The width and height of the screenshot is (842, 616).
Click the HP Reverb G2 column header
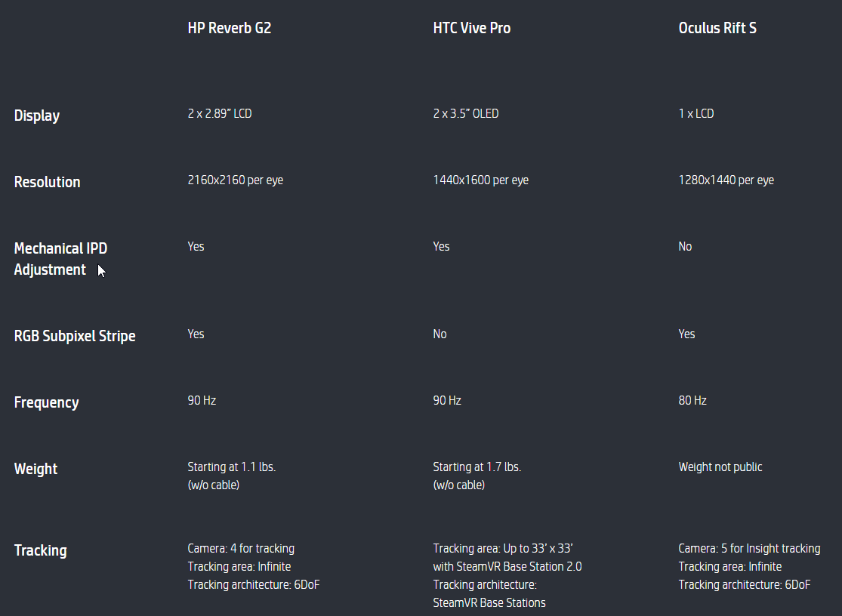[230, 28]
